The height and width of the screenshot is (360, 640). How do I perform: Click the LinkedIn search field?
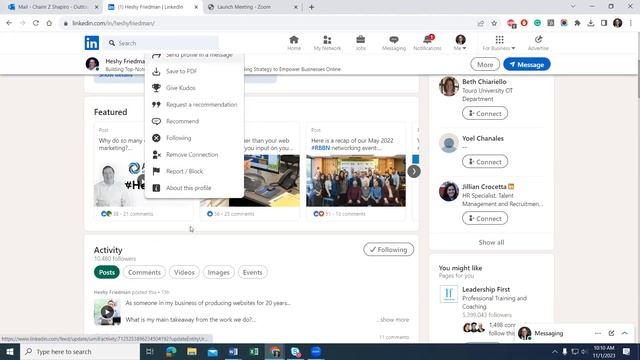click(x=162, y=43)
